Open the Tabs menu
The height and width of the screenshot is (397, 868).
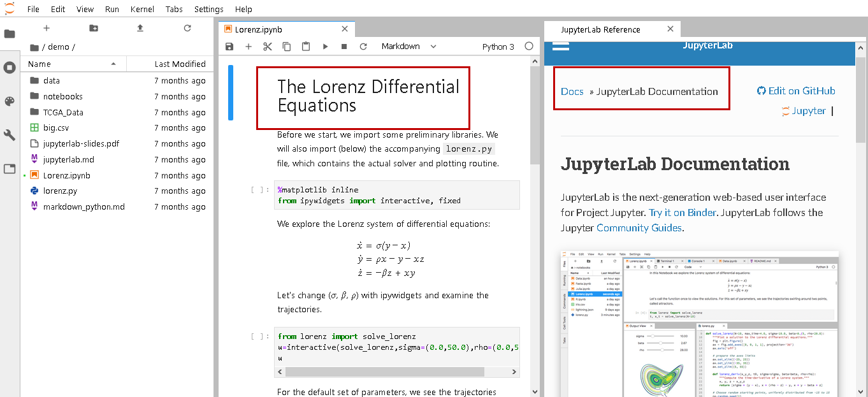coord(175,9)
